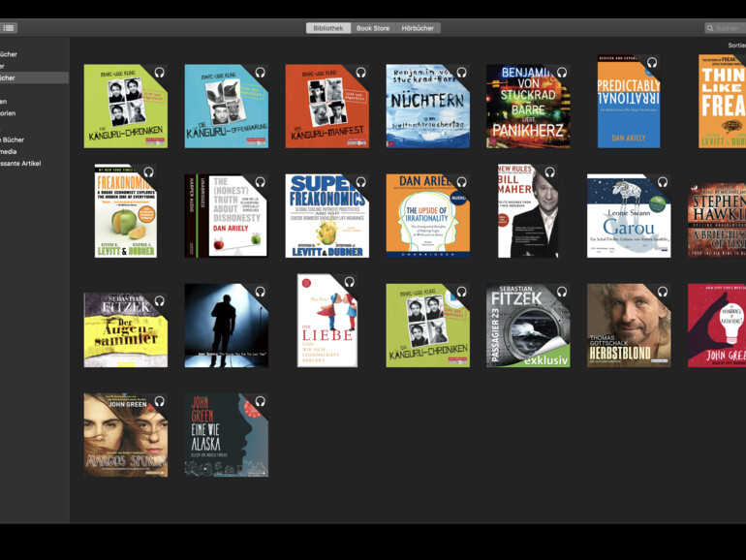Open Känguru-Chroniken next to Passagier 23
This screenshot has width=746, height=560.
[427, 326]
